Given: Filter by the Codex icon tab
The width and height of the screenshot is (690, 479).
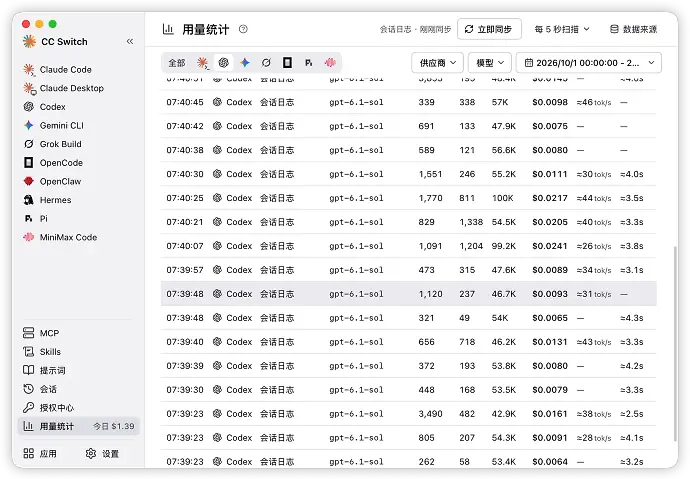Looking at the screenshot, I should (224, 63).
